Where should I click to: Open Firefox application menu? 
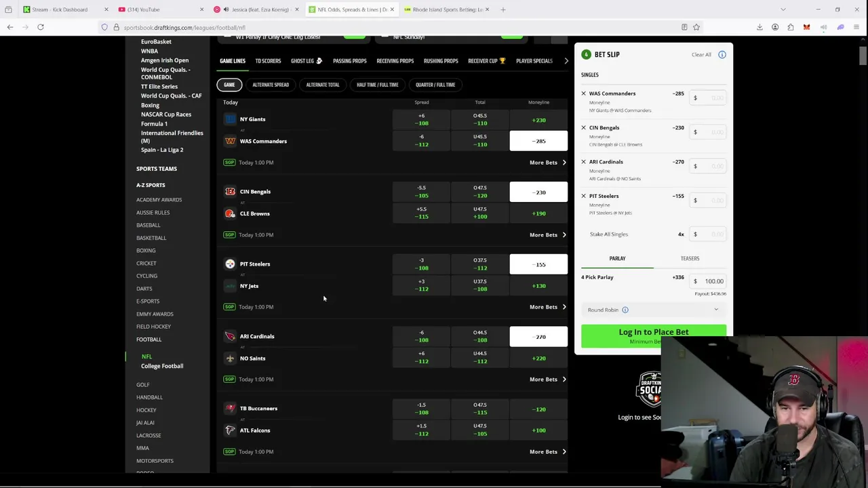pos(856,27)
